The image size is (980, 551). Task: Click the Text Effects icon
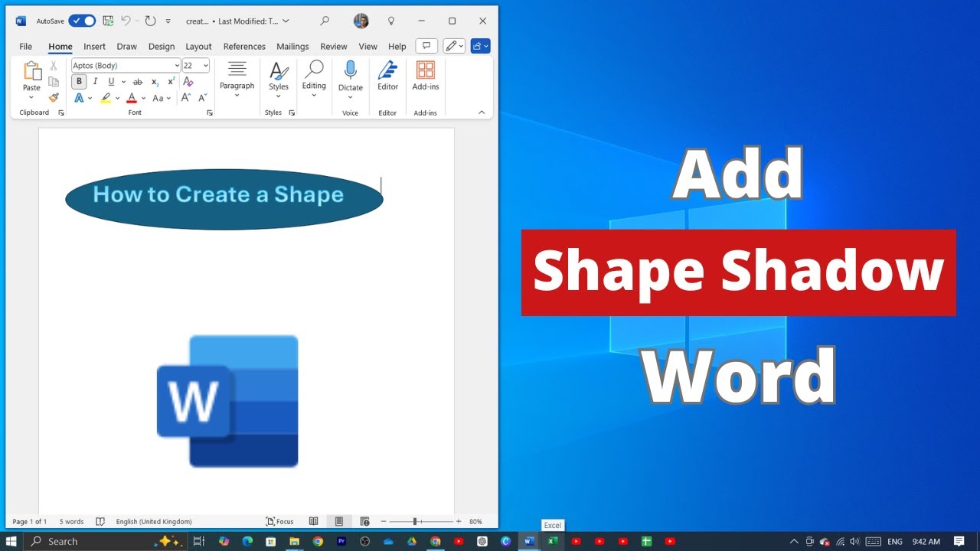point(79,98)
